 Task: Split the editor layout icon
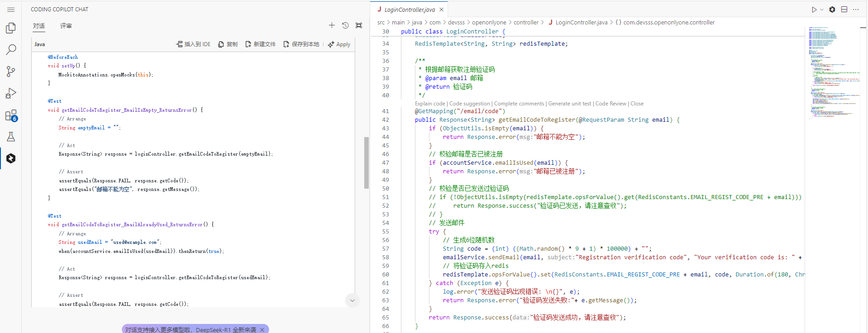coord(844,10)
